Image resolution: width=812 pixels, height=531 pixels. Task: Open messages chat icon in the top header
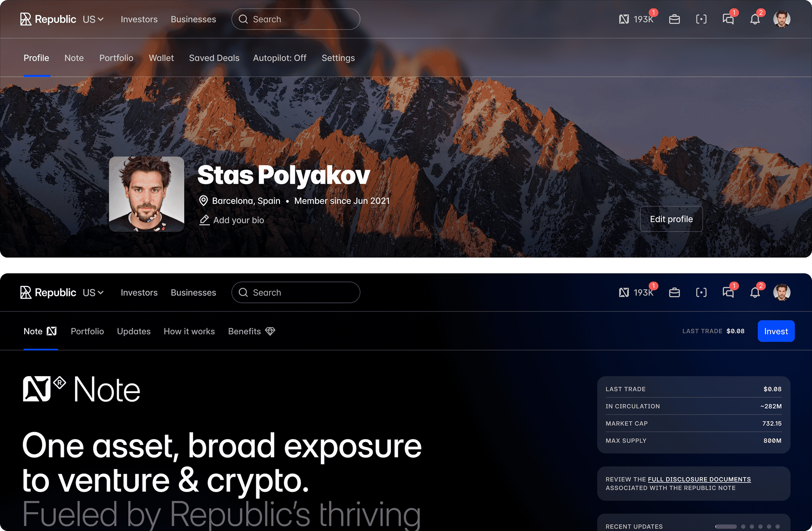tap(728, 19)
